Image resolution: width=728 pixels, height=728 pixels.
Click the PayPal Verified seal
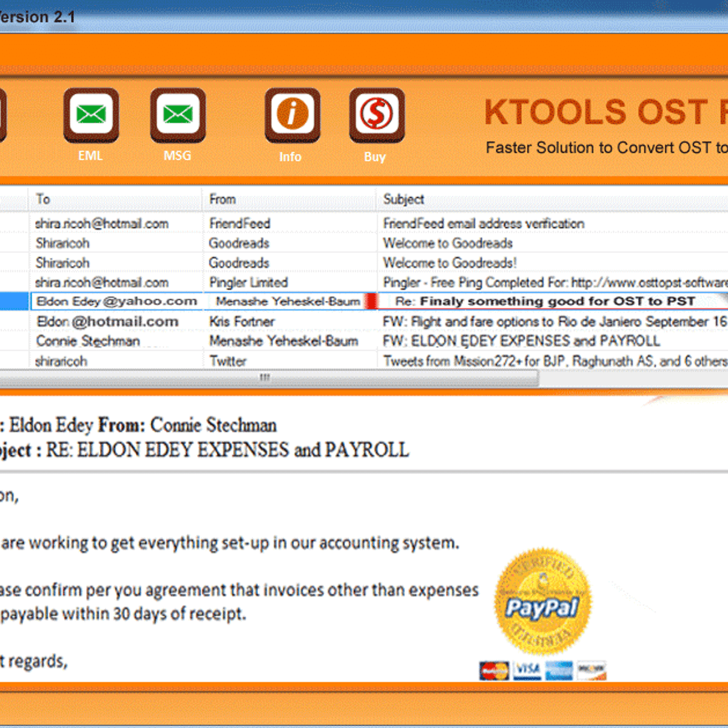[x=542, y=604]
